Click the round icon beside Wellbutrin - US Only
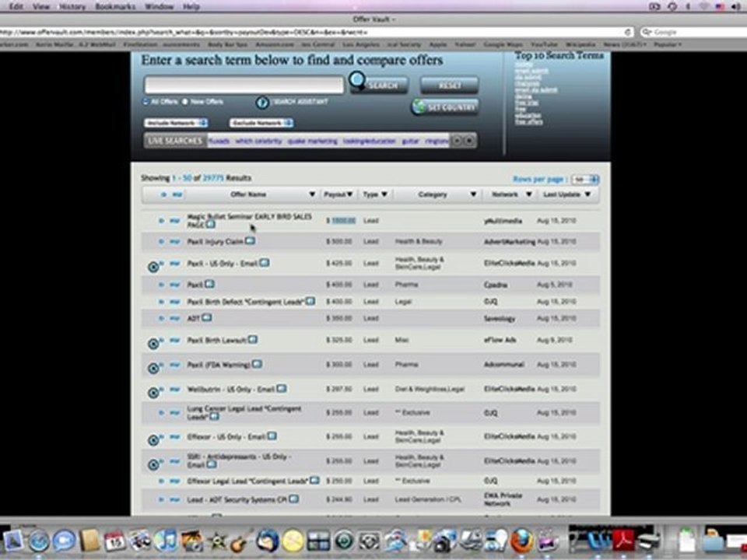747x560 pixels. click(x=153, y=393)
